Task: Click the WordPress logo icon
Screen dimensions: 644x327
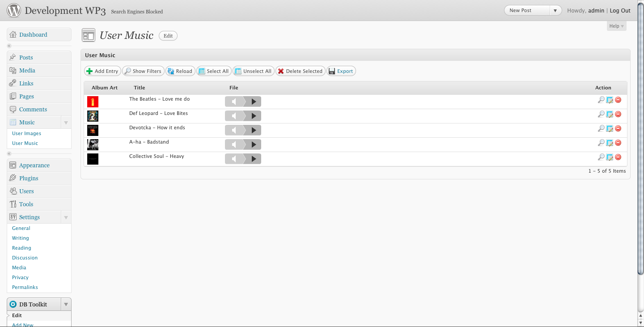Action: 14,10
